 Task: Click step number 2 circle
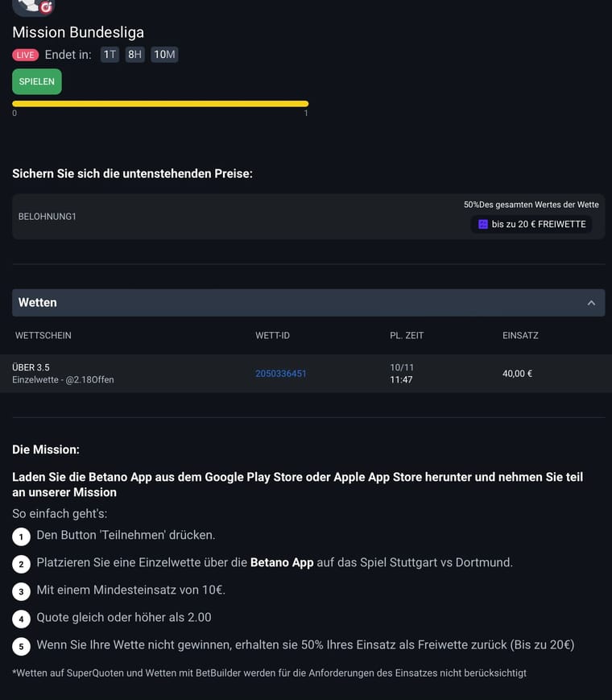[21, 564]
